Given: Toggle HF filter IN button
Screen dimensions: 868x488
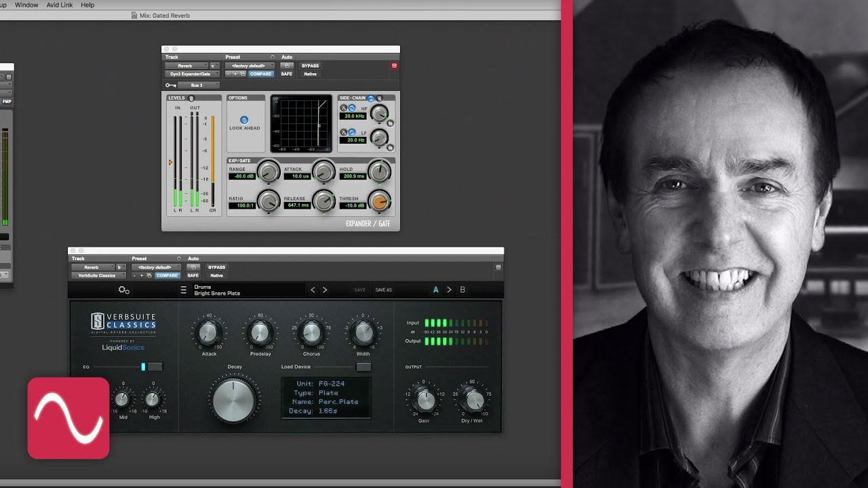Looking at the screenshot, I should [x=391, y=123].
